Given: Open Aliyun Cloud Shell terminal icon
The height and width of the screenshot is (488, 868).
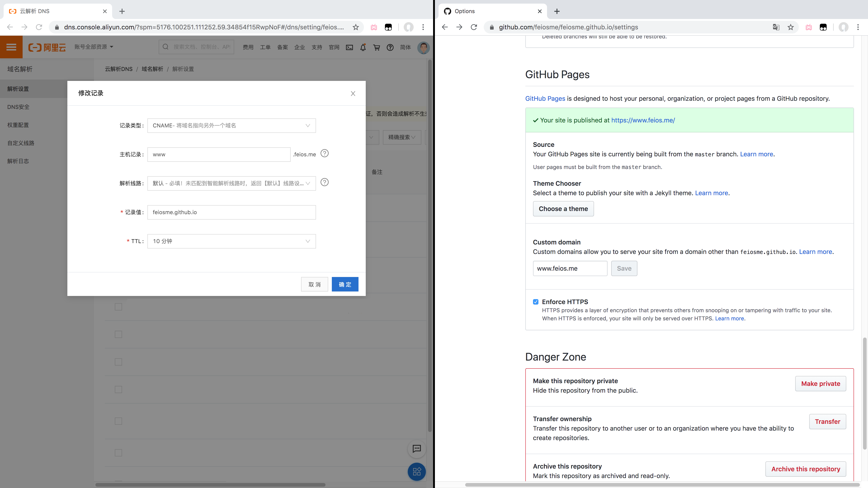Looking at the screenshot, I should [x=349, y=47].
